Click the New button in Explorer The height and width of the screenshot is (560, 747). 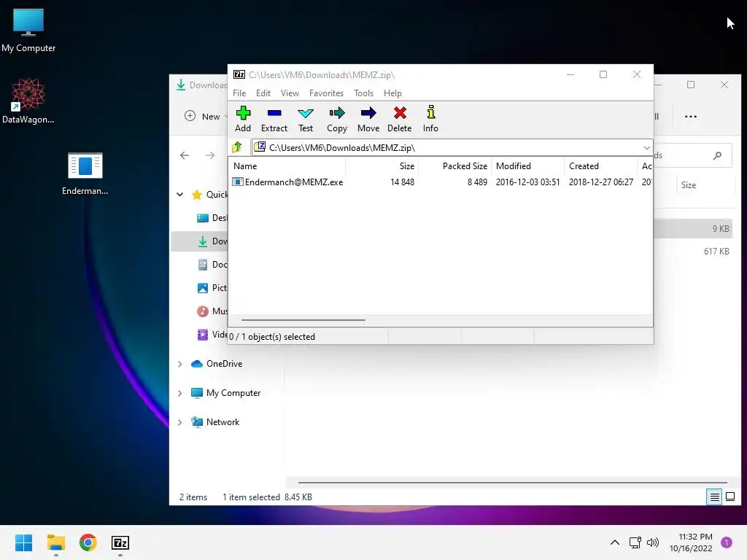point(203,116)
